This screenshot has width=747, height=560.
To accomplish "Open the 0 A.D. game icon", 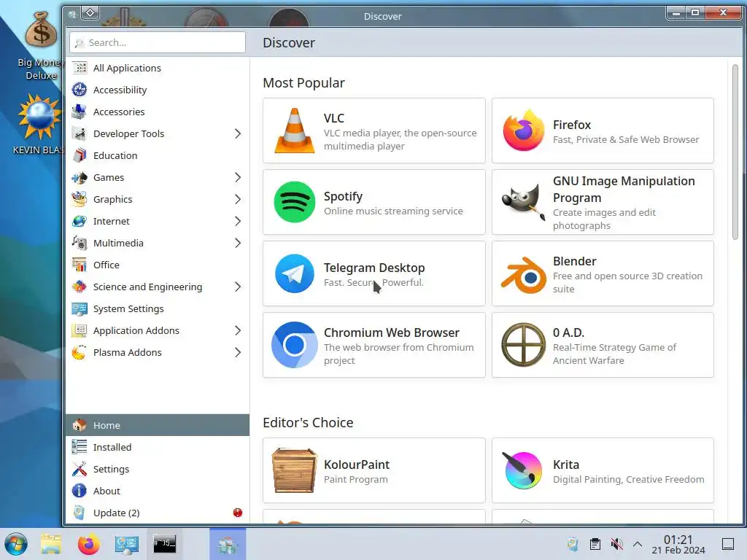I will (523, 345).
